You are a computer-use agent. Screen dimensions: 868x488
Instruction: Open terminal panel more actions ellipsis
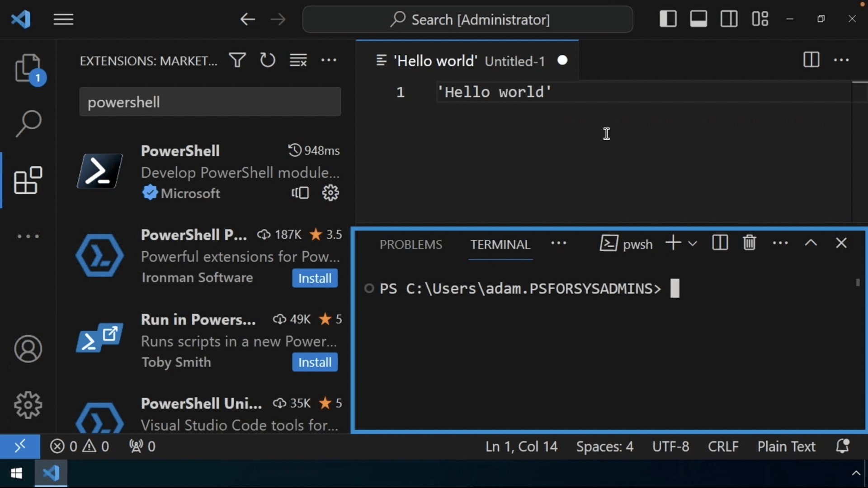pos(780,243)
